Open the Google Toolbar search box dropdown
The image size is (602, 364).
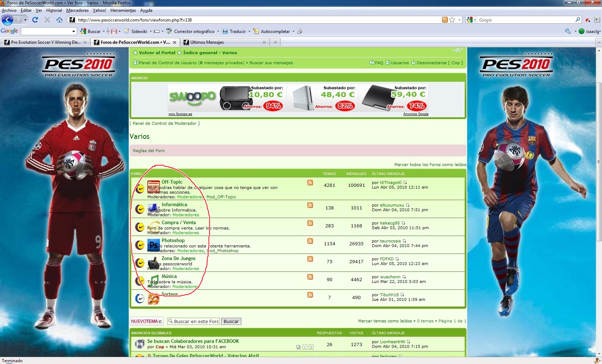(74, 31)
